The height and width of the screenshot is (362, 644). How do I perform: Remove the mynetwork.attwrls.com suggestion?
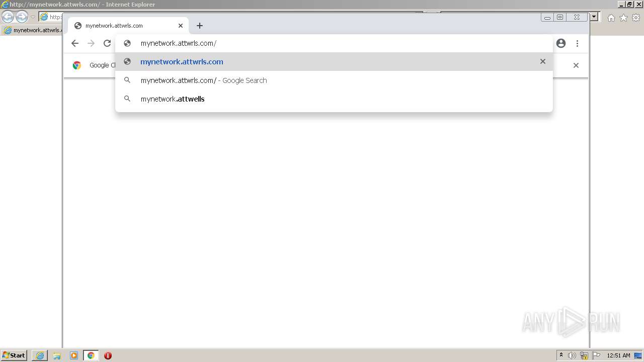tap(542, 61)
